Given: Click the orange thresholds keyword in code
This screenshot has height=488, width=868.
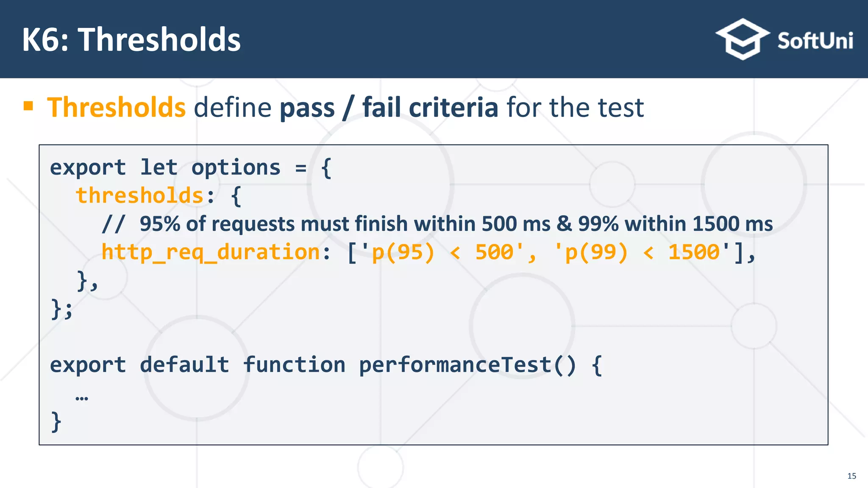Looking at the screenshot, I should (140, 196).
